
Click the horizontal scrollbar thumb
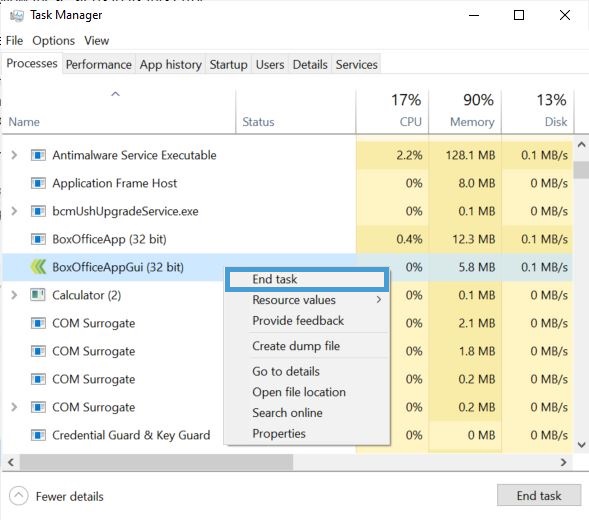157,462
